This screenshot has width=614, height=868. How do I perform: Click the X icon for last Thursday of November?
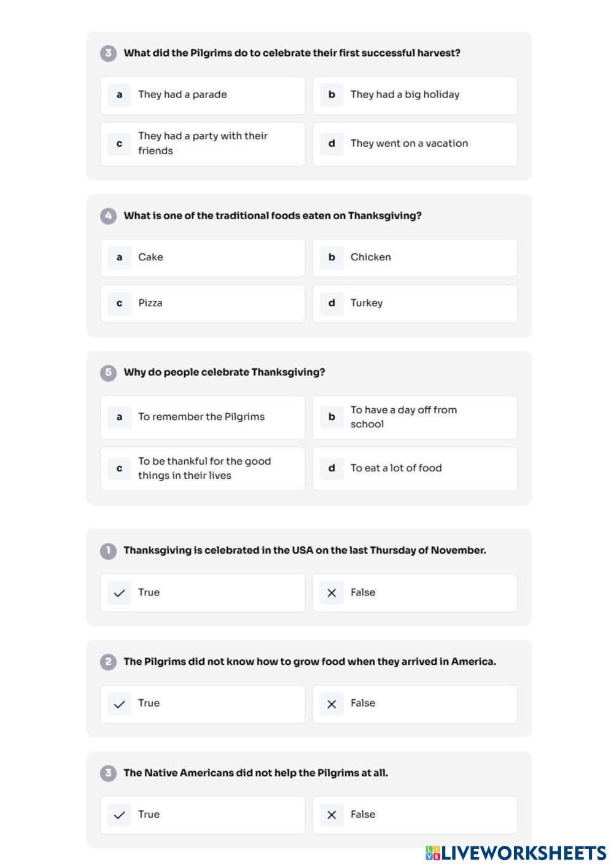click(x=332, y=593)
